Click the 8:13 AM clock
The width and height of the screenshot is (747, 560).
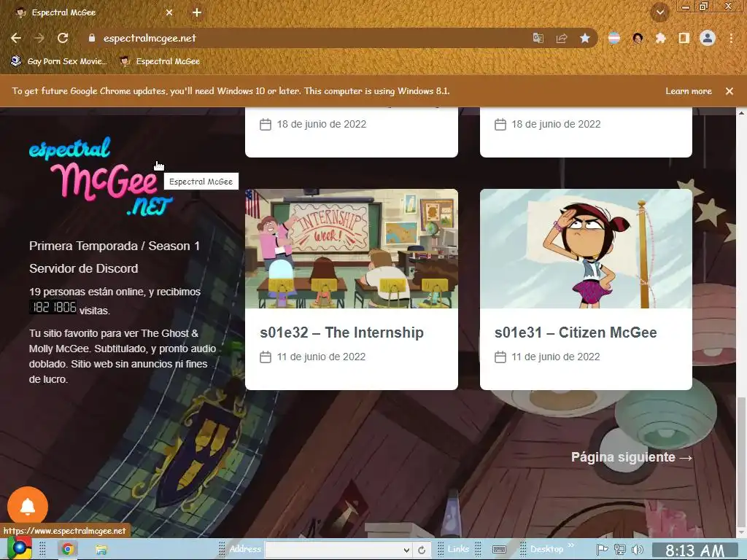click(694, 551)
